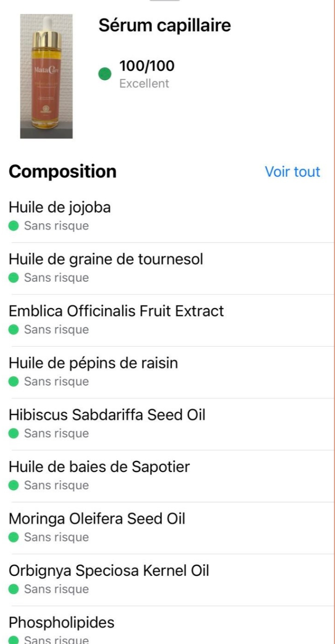335x644 pixels.
Task: Open Emblica Officinalis Fruit Extract entry
Action: pyautogui.click(x=116, y=311)
